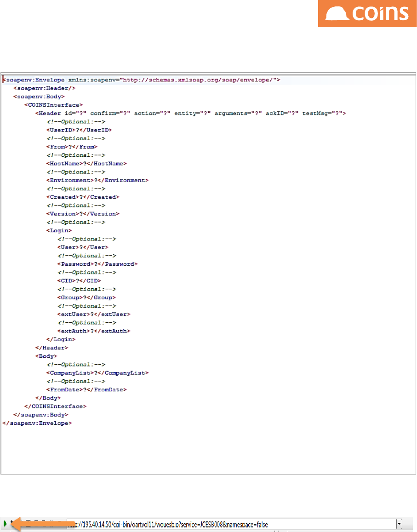
Task: Click the closing </soapenv:Body> tag
Action: click(x=41, y=415)
